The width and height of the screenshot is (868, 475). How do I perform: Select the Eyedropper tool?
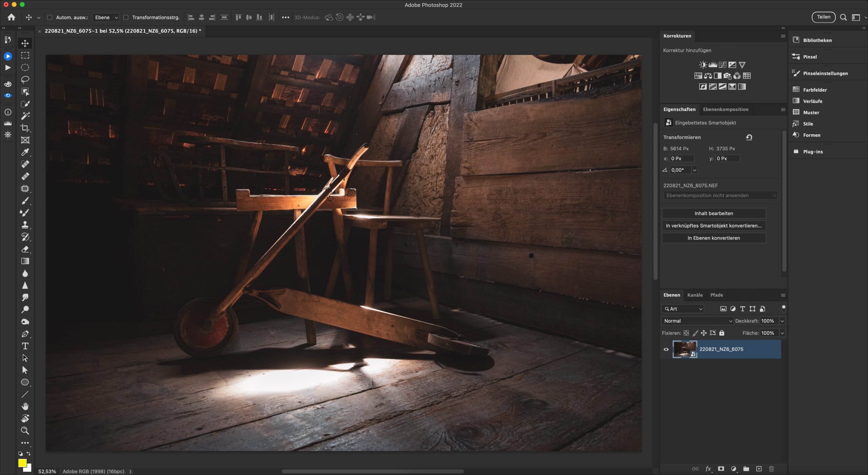coord(25,152)
